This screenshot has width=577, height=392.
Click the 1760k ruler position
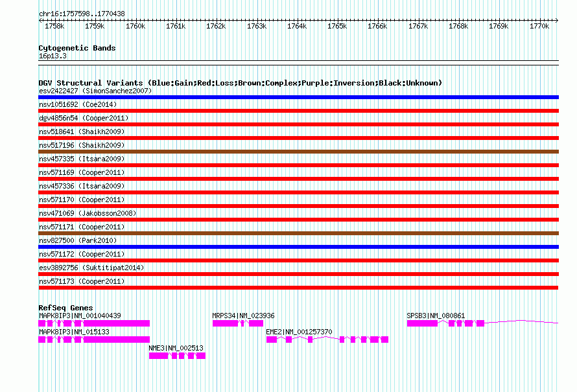coord(135,27)
